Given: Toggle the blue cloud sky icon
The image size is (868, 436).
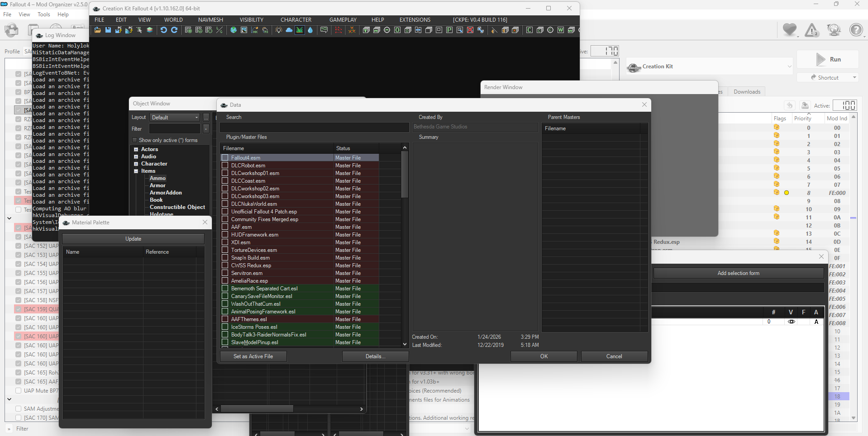Looking at the screenshot, I should 289,30.
